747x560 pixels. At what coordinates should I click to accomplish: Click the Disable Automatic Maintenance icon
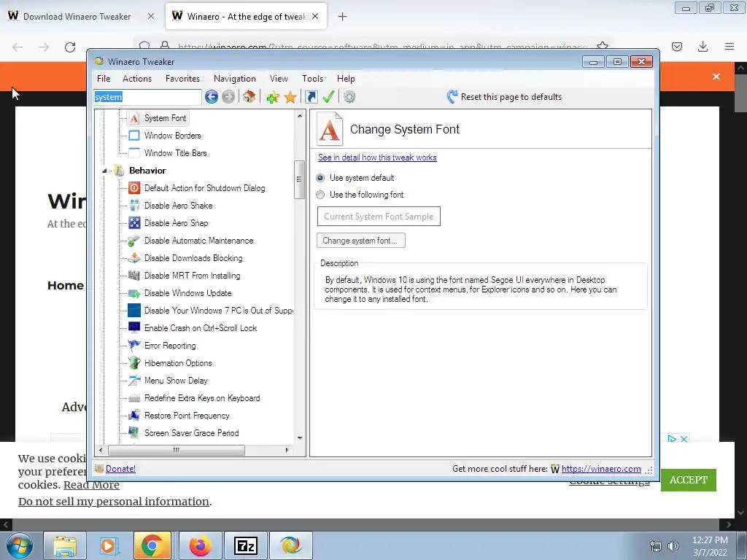pyautogui.click(x=134, y=241)
